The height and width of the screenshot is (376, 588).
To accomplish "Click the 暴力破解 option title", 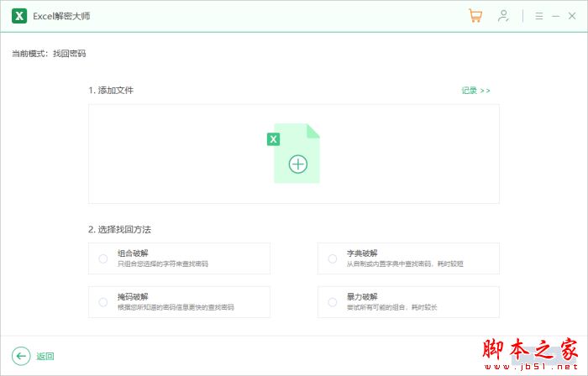I will 362,296.
